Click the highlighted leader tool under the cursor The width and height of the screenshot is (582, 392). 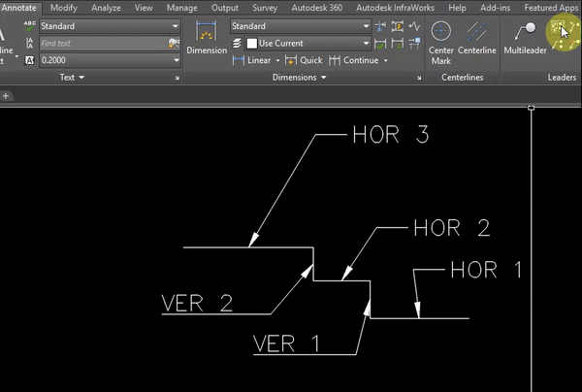click(559, 27)
